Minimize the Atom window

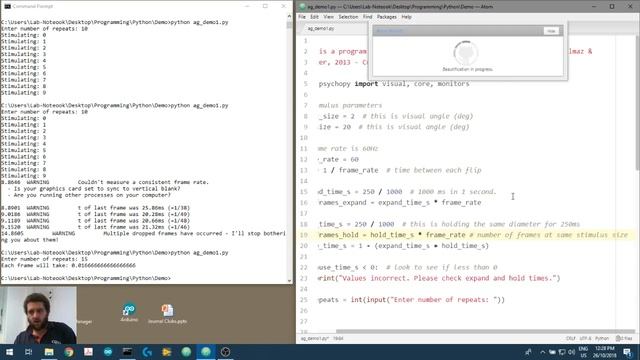click(x=594, y=7)
